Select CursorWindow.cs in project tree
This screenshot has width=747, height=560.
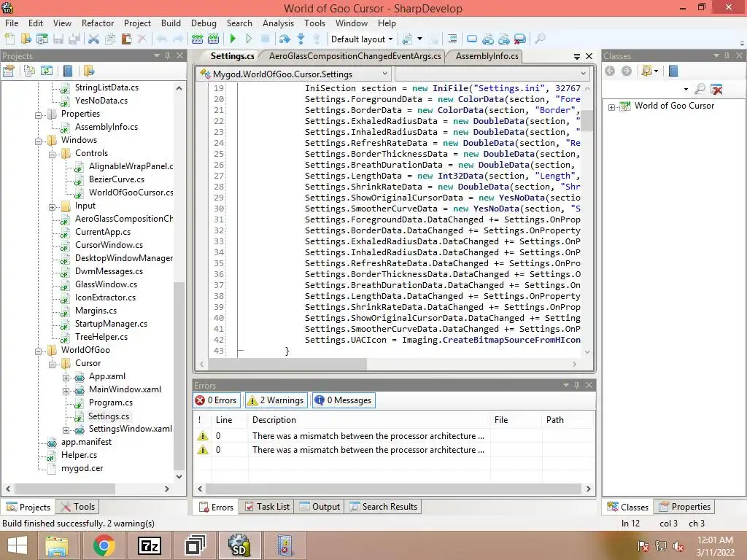tap(109, 245)
